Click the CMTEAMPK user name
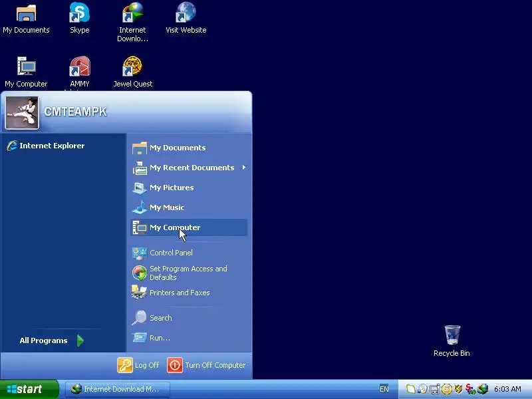Screen dimensions: 532x399 click(75, 112)
